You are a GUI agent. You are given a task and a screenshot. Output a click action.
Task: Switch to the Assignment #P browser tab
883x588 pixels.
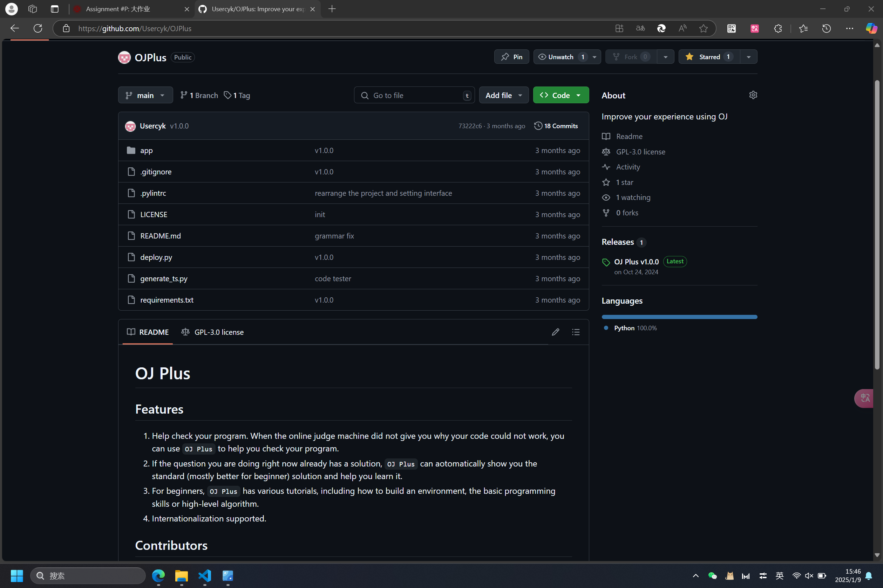[x=118, y=9]
